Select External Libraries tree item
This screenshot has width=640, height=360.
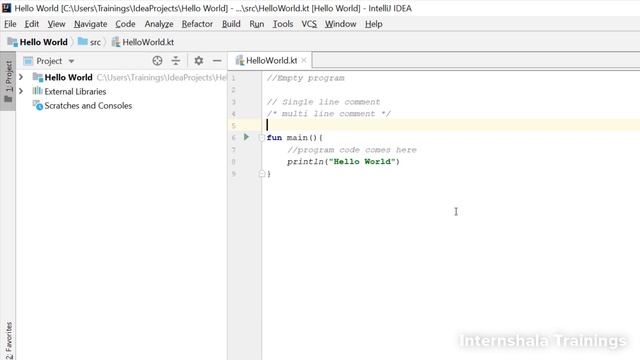click(x=75, y=91)
